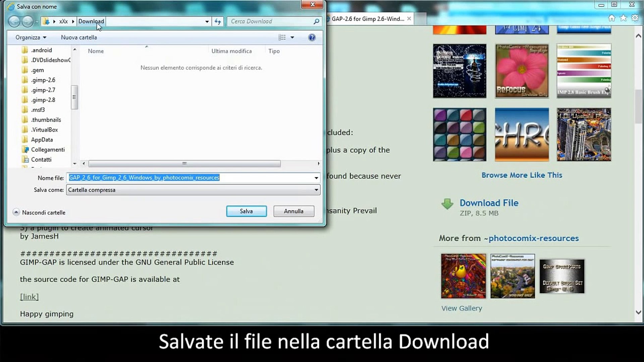
Task: Open the chrome text effect thumbnail
Action: pyautogui.click(x=522, y=134)
